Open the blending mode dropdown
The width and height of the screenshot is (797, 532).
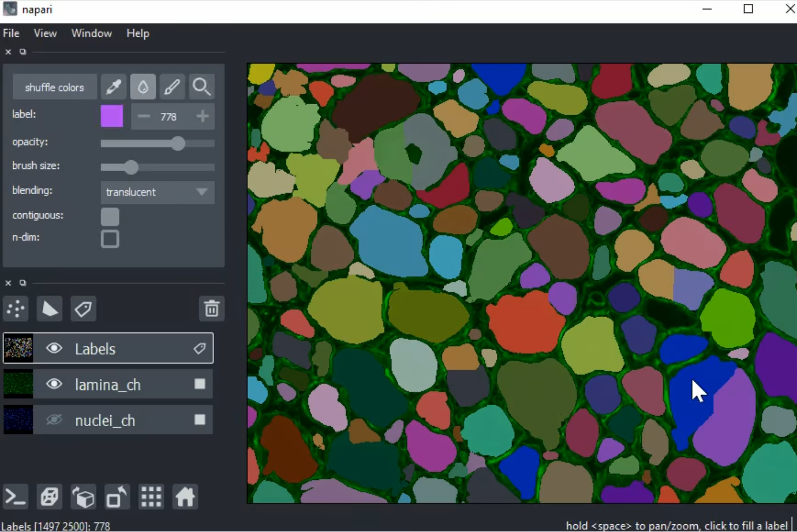pyautogui.click(x=157, y=192)
